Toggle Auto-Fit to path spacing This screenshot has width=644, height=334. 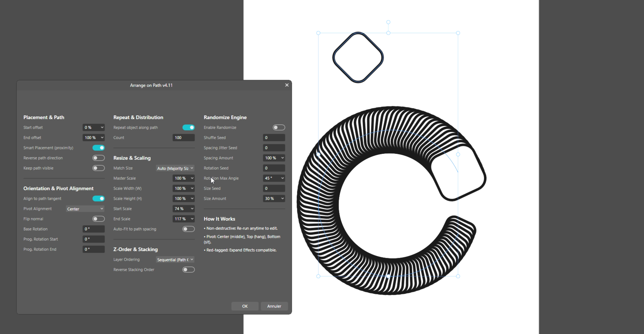coord(189,229)
